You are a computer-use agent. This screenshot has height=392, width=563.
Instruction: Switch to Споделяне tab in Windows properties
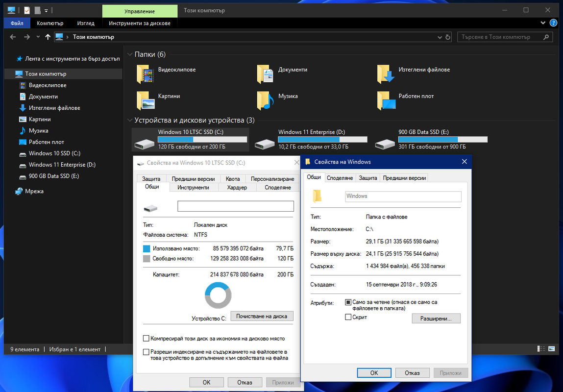click(340, 178)
